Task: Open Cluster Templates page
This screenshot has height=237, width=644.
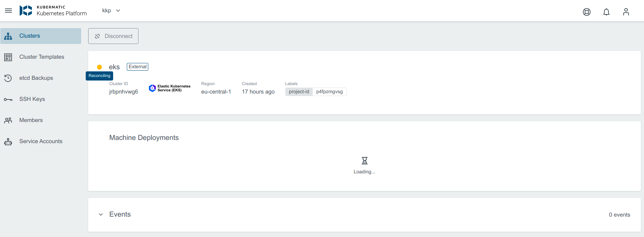Action: 41,57
